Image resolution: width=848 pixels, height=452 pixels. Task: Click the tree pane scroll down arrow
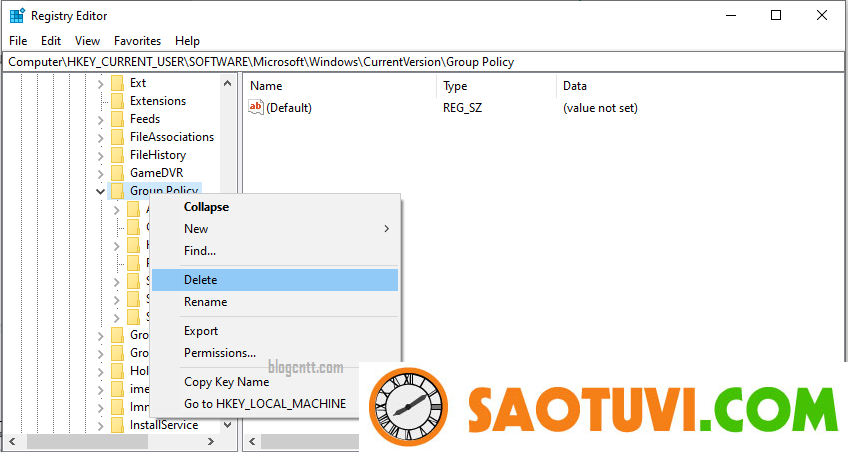click(228, 425)
